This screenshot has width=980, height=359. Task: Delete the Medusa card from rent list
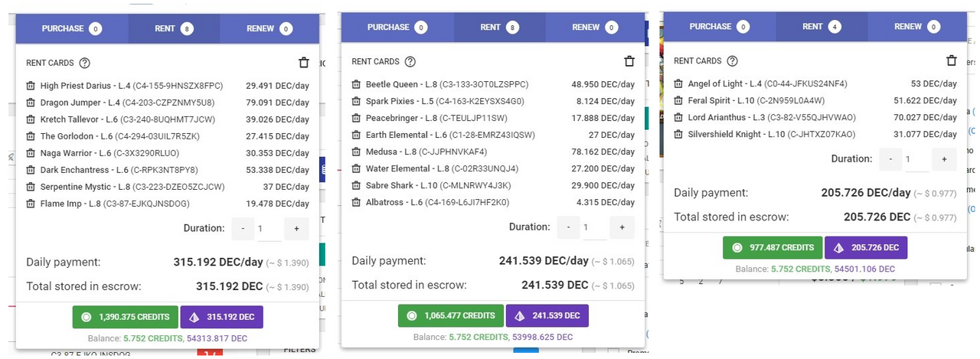click(x=357, y=152)
